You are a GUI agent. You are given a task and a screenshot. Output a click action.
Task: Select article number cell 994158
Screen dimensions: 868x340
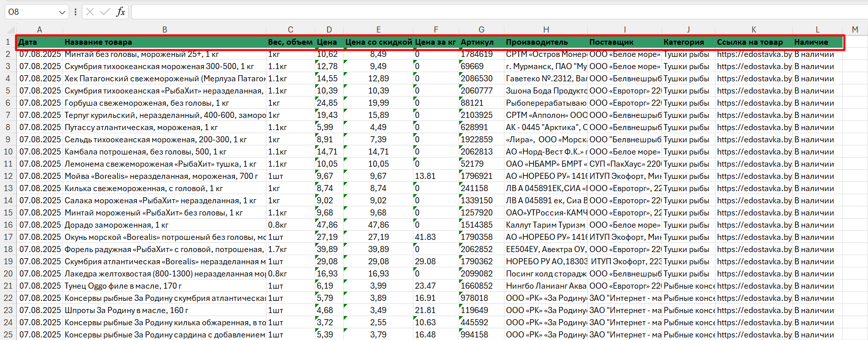pyautogui.click(x=482, y=334)
